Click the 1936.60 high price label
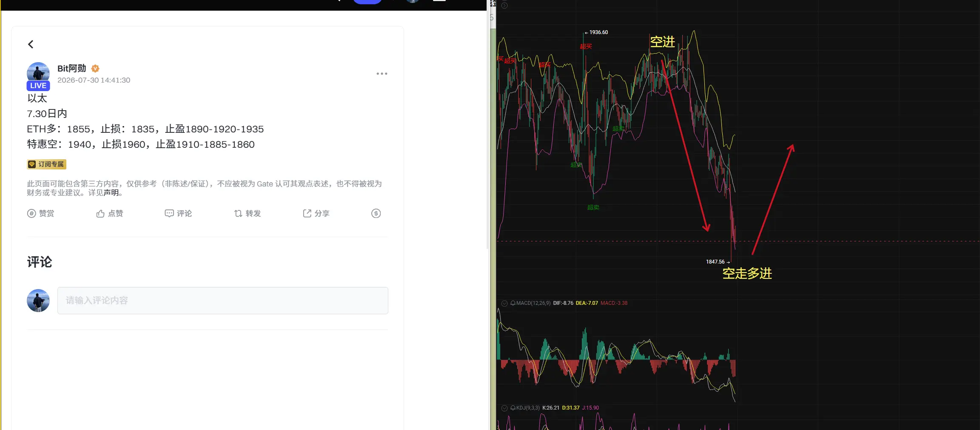 click(598, 32)
